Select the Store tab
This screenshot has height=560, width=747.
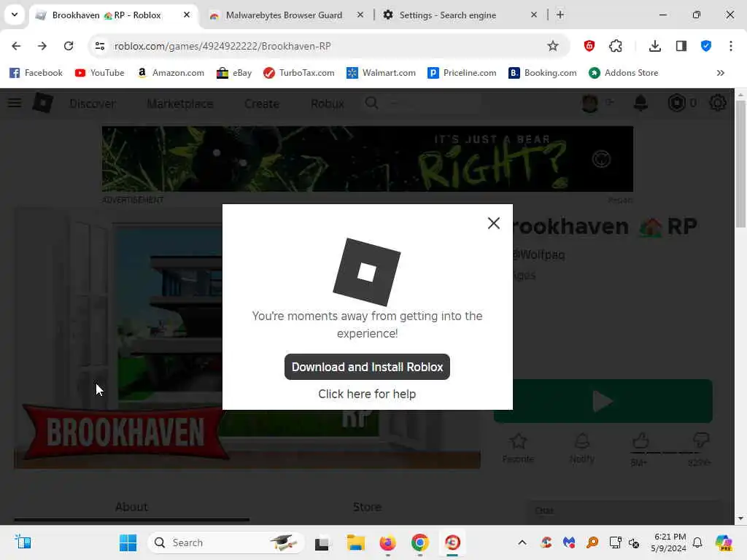point(367,507)
